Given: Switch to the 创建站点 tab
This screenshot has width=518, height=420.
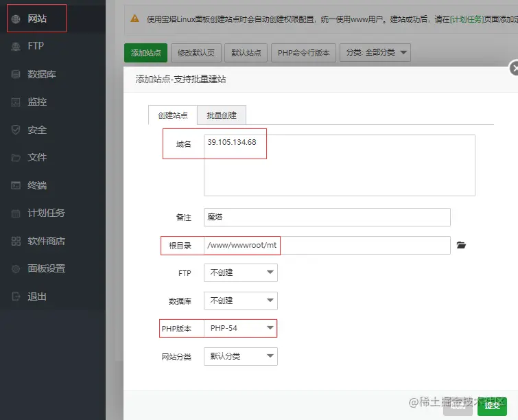Looking at the screenshot, I should pos(173,115).
